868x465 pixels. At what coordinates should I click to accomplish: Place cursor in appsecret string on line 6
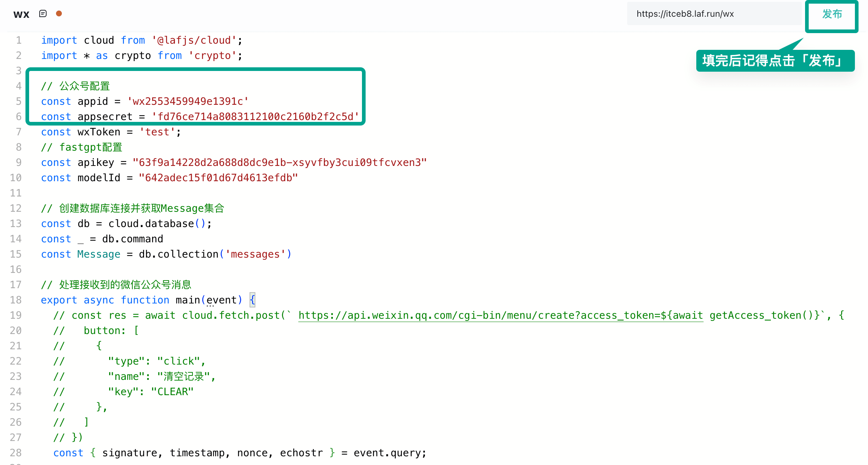[x=255, y=116]
